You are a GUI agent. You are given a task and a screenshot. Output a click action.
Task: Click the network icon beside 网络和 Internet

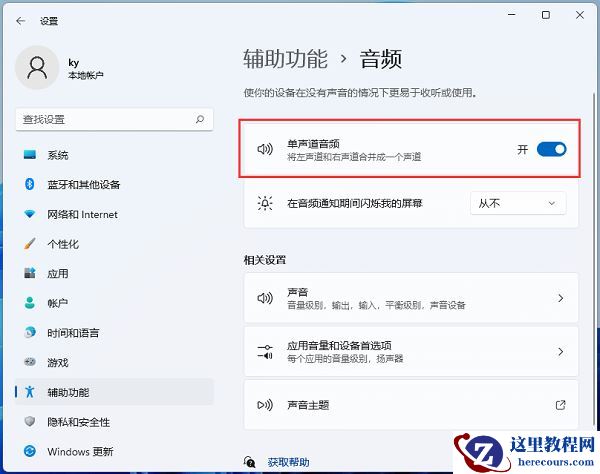30,214
